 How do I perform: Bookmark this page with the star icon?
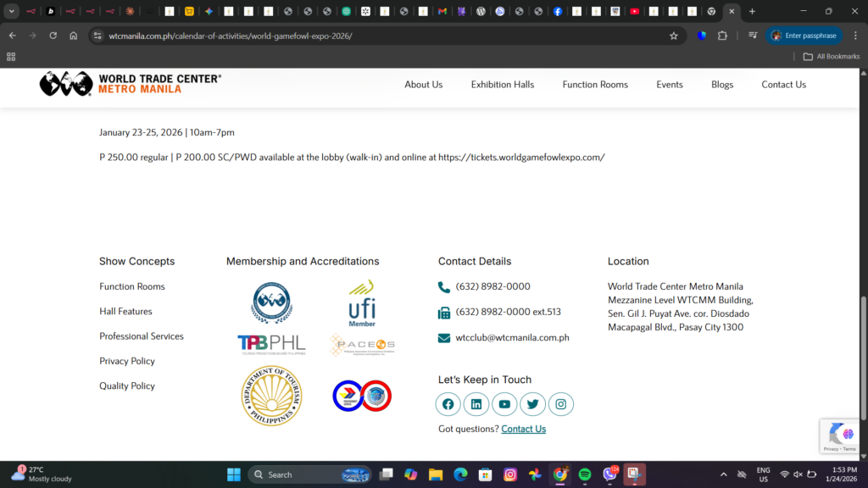pos(674,36)
